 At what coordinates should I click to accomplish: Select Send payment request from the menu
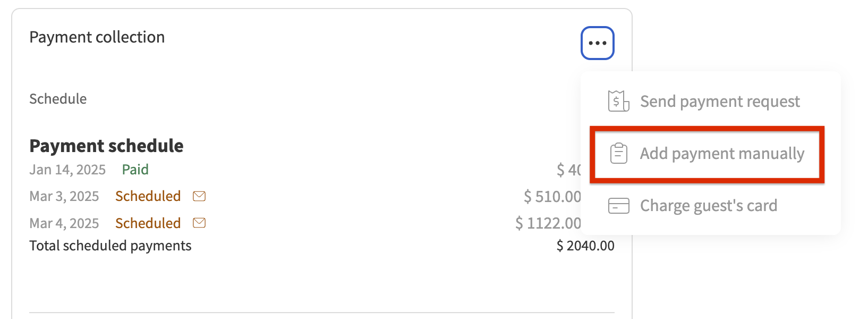point(719,101)
